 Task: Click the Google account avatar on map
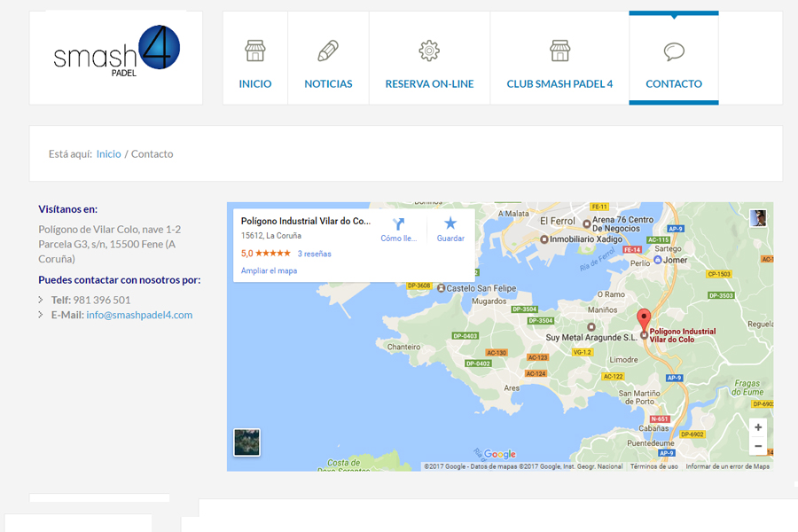coord(757,218)
